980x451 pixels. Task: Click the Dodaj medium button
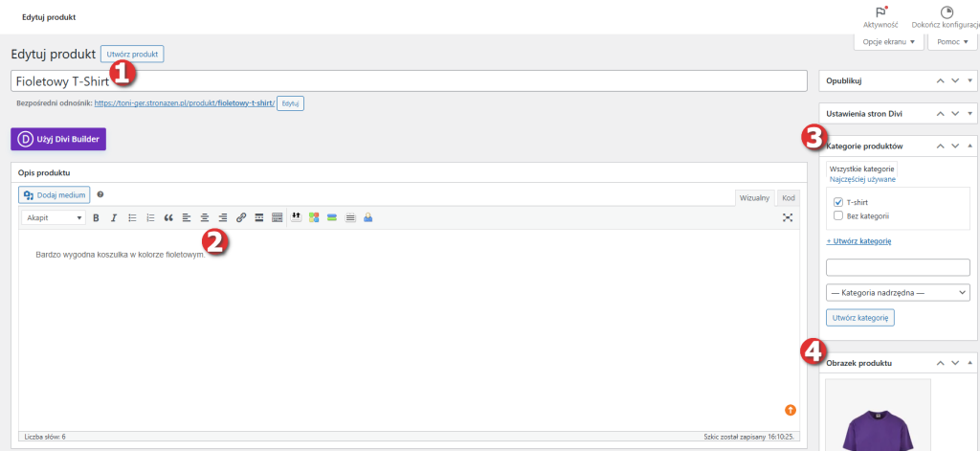tap(56, 194)
